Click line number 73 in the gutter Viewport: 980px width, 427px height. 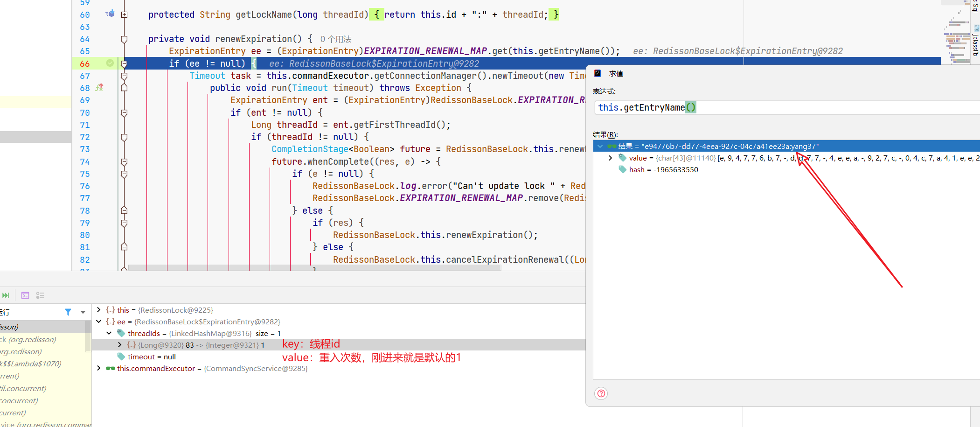point(85,149)
